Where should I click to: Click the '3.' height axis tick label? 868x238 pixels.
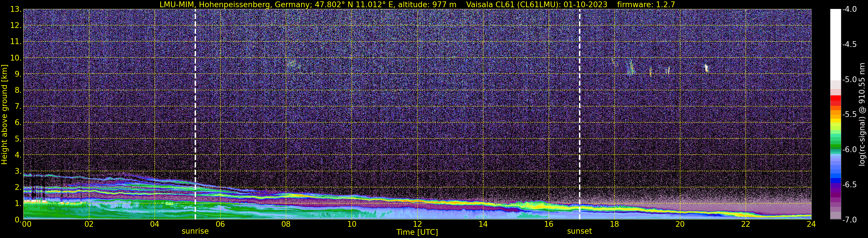tap(18, 171)
